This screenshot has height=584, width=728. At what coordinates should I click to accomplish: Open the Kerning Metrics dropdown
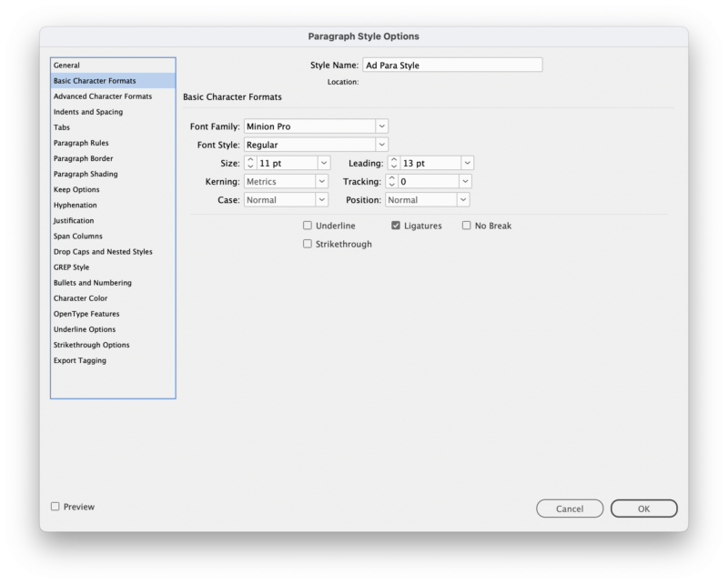coord(286,182)
